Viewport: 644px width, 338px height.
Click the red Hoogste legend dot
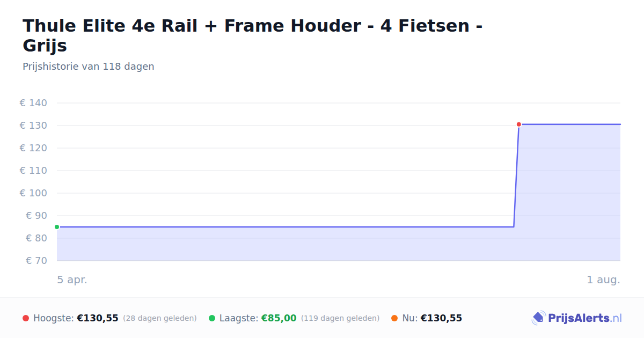pyautogui.click(x=26, y=318)
